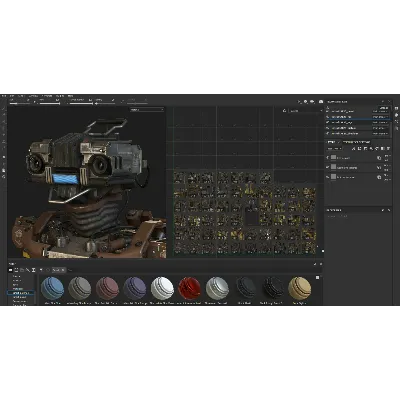This screenshot has height=400, width=400.
Task: Open the blend mode dropdown on the bottom layer
Action: pyautogui.click(x=388, y=175)
